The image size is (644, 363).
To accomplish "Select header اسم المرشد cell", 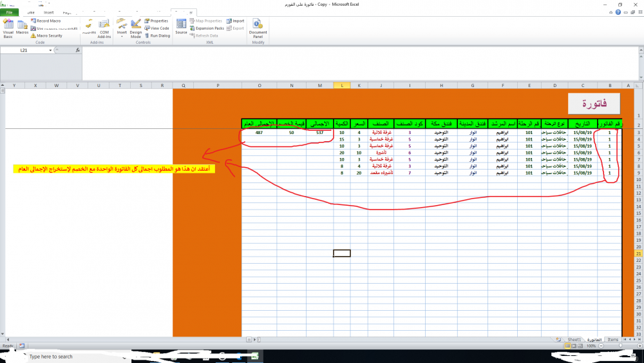I will pos(503,124).
